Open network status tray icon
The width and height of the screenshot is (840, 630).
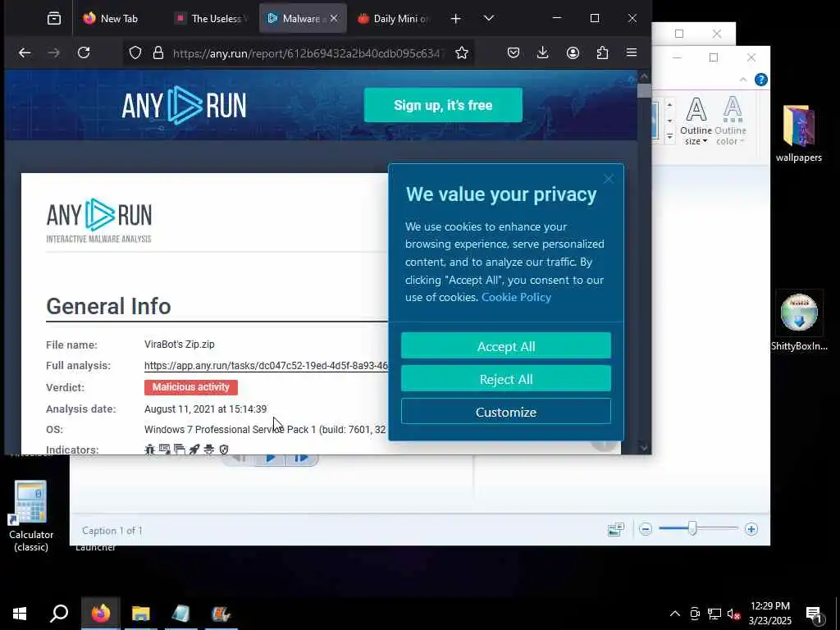(714, 614)
